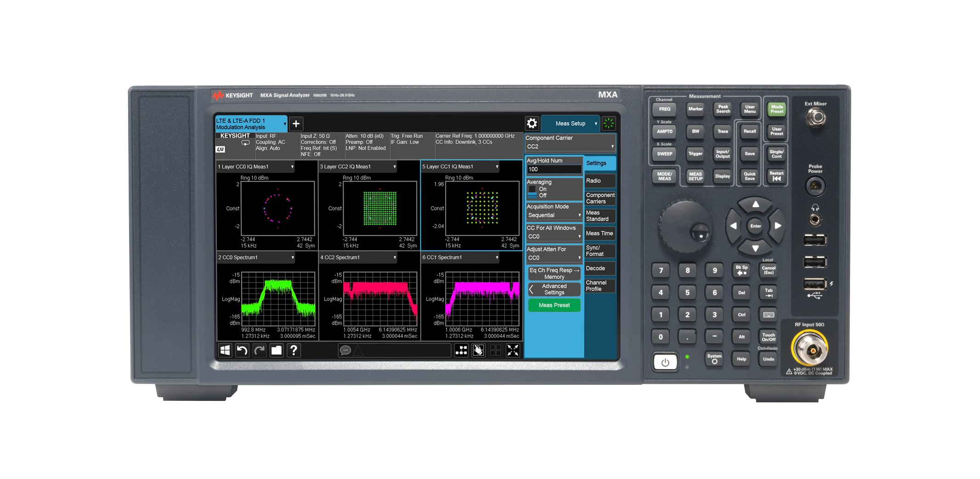
Task: Click the small speech icon beneath KEYSIGHT banner
Action: click(246, 143)
